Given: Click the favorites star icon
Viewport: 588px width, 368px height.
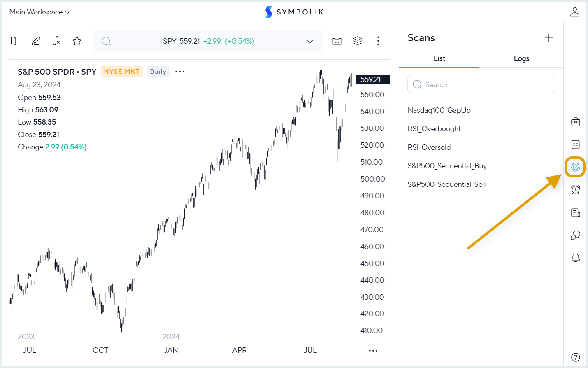Looking at the screenshot, I should 77,41.
